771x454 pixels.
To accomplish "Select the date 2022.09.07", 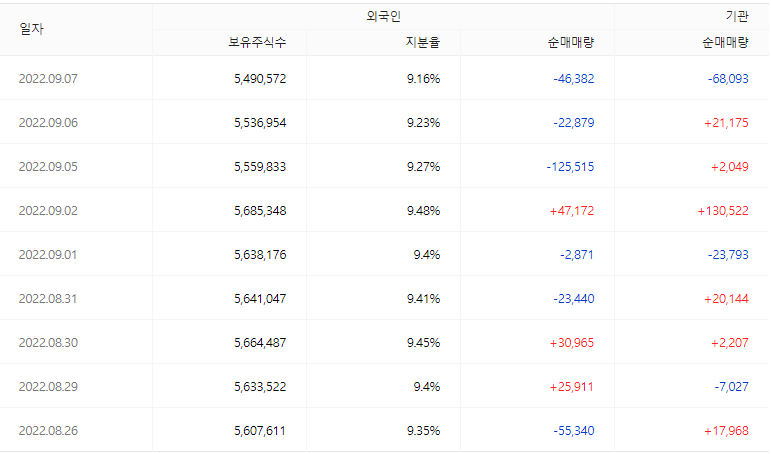I will point(48,79).
